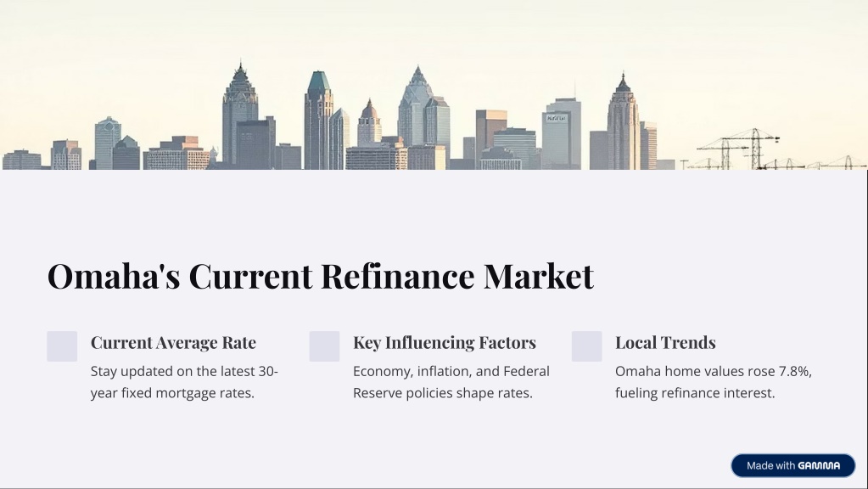Screen dimensions: 868x489
Task: Select text Omaha home values rose 7.8%
Action: pyautogui.click(x=714, y=371)
